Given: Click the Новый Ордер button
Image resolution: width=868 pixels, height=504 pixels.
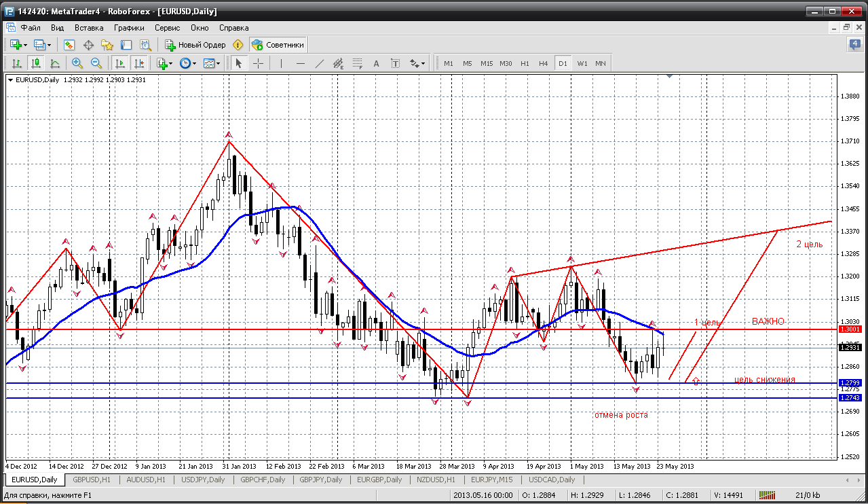Looking at the screenshot, I should [195, 45].
